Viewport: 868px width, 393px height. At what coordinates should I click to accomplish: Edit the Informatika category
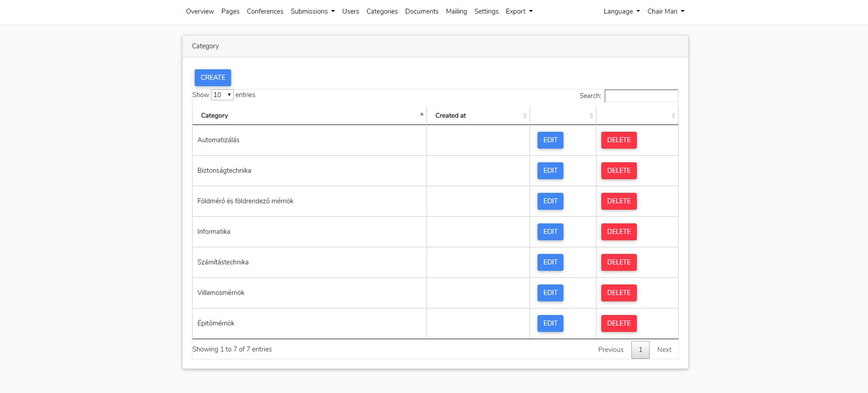point(550,232)
